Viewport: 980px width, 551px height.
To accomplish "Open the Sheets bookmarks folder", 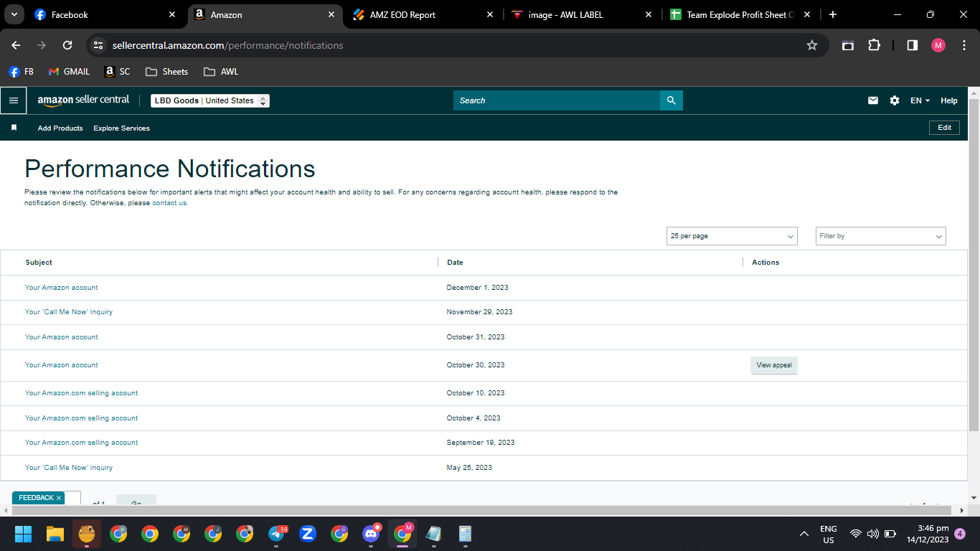I will [x=166, y=72].
